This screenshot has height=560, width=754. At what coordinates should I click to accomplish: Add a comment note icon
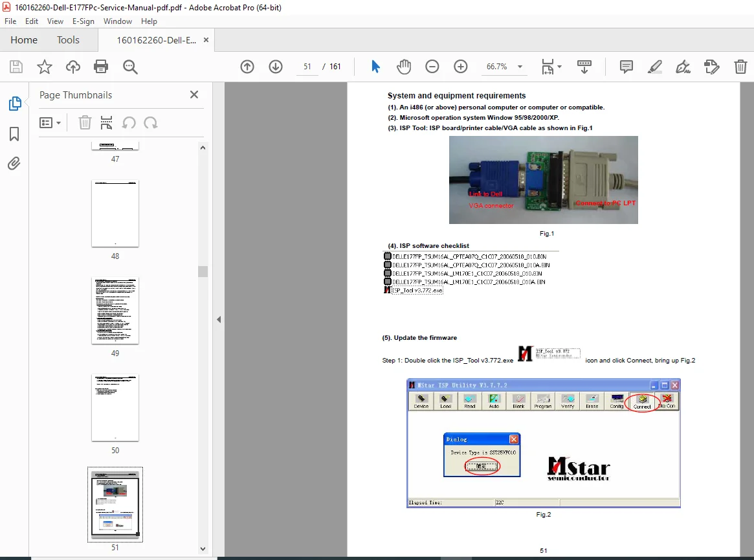pos(626,67)
